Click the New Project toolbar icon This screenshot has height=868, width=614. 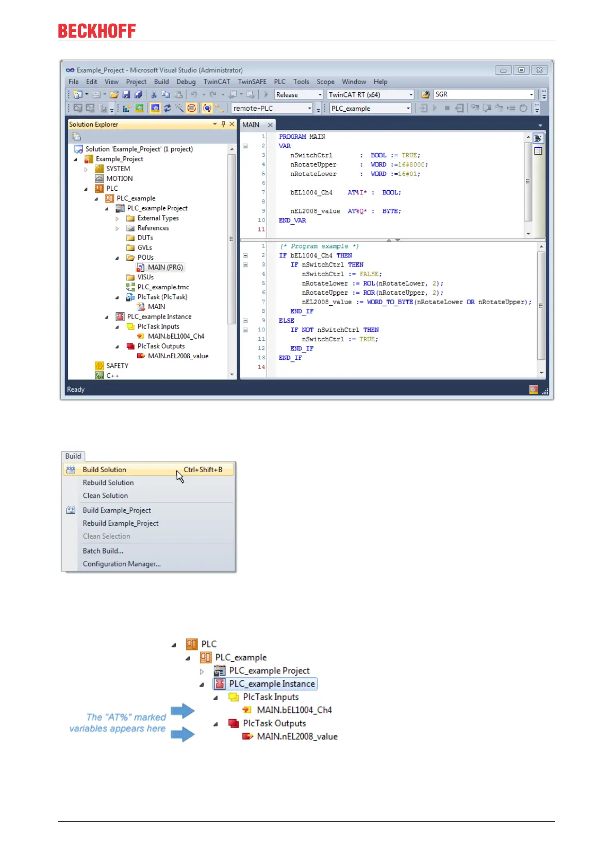(78, 94)
